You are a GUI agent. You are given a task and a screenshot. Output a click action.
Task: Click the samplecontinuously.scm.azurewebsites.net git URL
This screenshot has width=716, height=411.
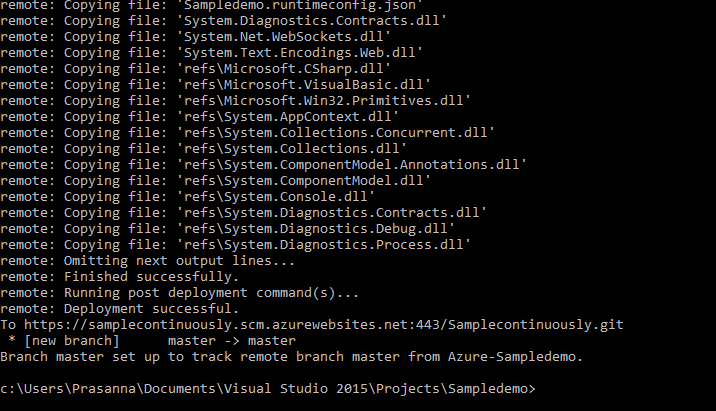pos(324,325)
